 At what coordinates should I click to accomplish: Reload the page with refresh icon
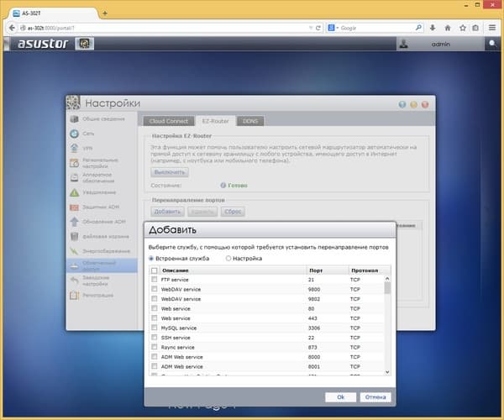click(x=318, y=28)
